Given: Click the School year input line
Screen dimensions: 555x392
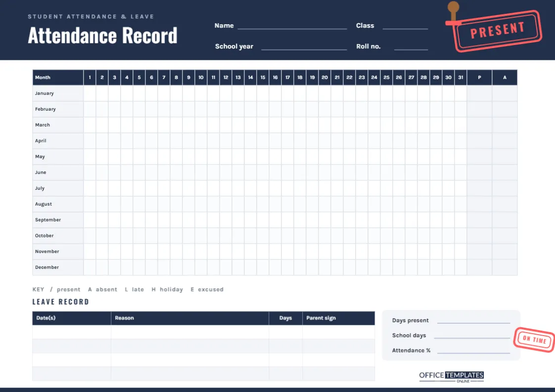Looking at the screenshot, I should pyautogui.click(x=304, y=49).
